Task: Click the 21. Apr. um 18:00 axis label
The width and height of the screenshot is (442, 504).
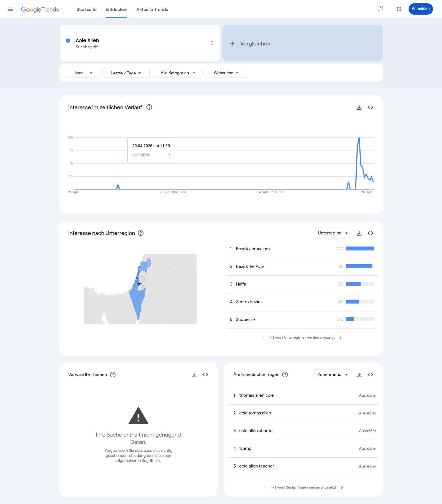Action: [x=173, y=192]
